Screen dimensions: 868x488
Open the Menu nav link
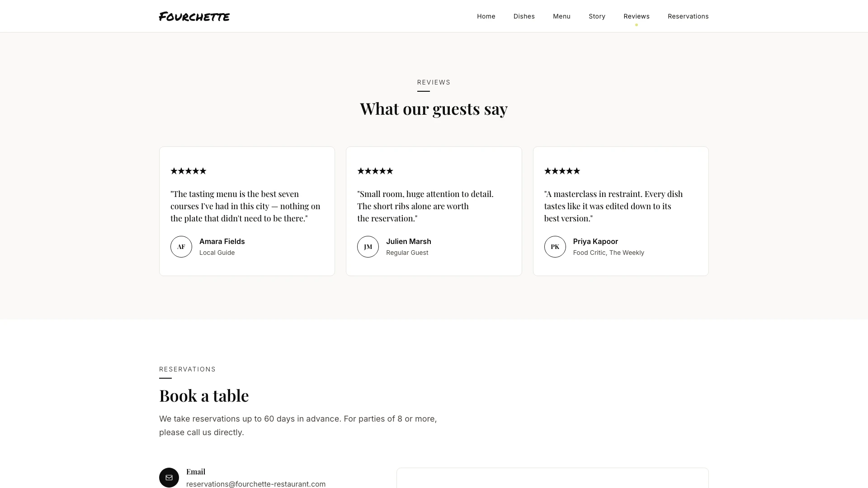561,16
